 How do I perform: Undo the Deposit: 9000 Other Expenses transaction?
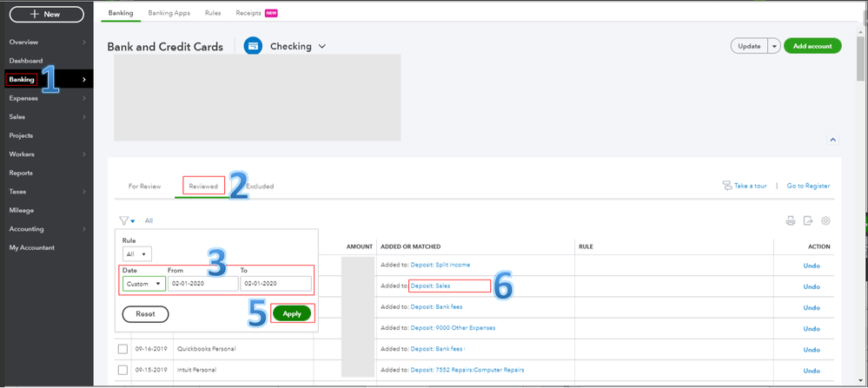[x=812, y=329]
